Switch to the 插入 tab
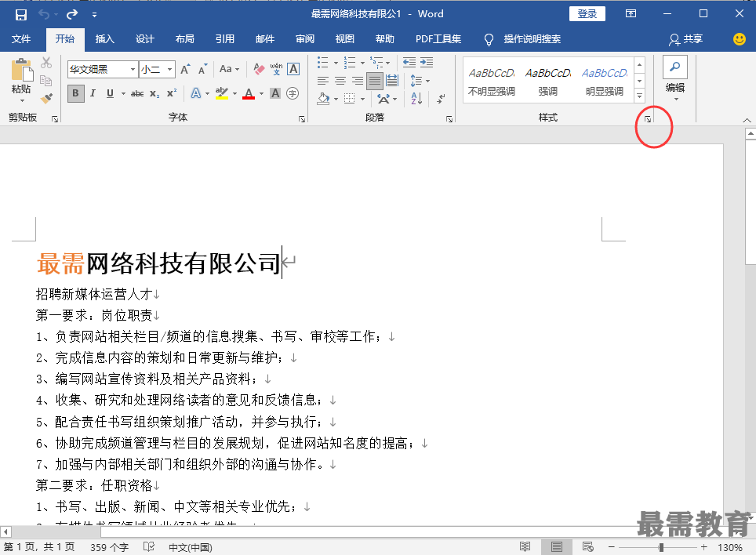Viewport: 756px width, 555px height. [104, 39]
